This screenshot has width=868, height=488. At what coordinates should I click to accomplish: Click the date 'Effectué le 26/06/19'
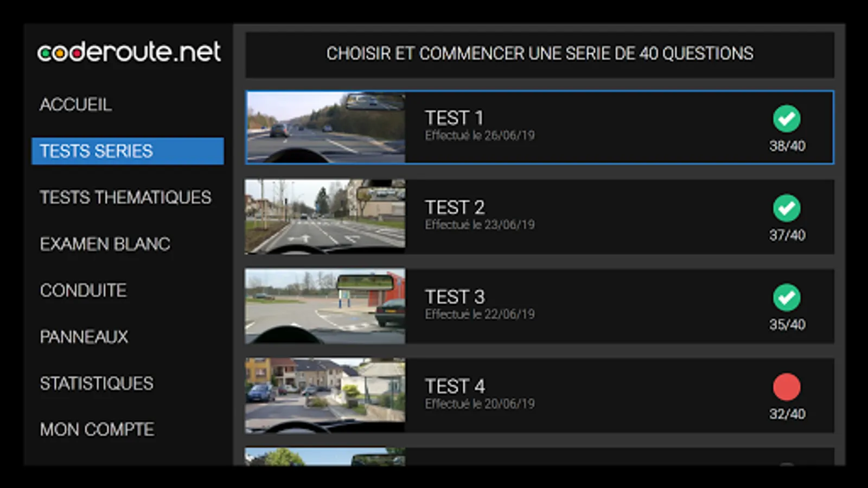point(480,136)
